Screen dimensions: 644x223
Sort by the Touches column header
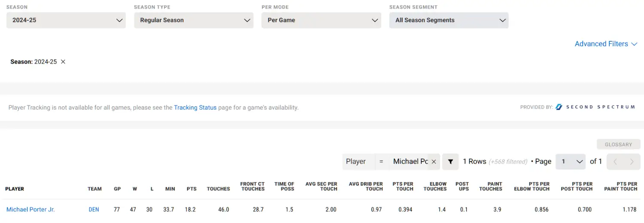218,189
